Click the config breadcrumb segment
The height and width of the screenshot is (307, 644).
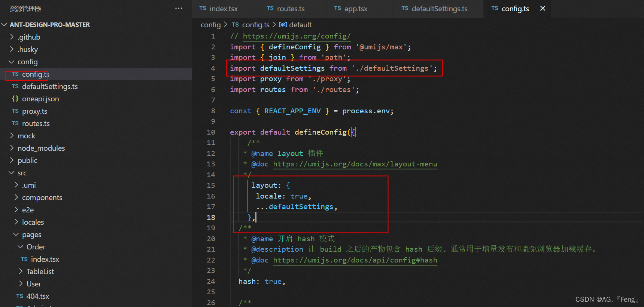tap(211, 25)
